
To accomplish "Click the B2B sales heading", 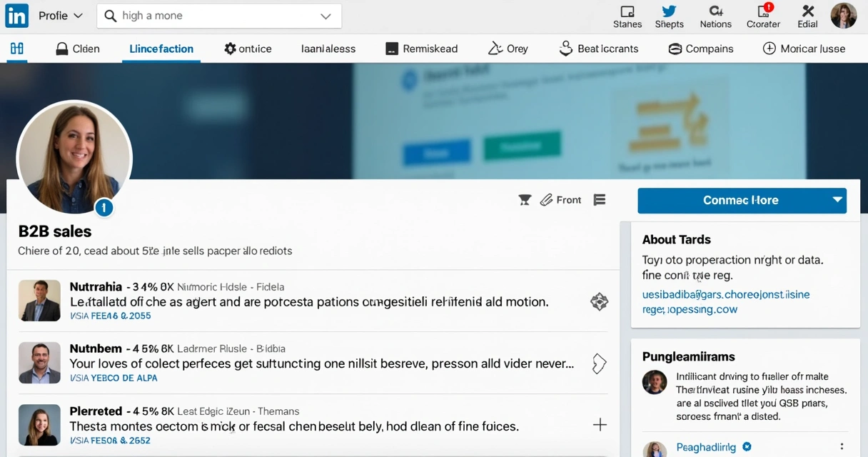I will (x=55, y=231).
